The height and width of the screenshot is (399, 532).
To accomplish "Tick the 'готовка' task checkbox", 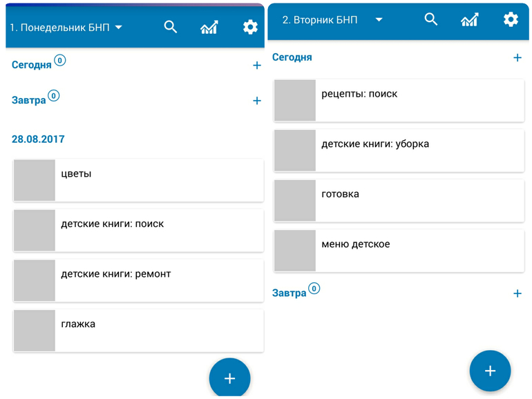I will (x=295, y=201).
